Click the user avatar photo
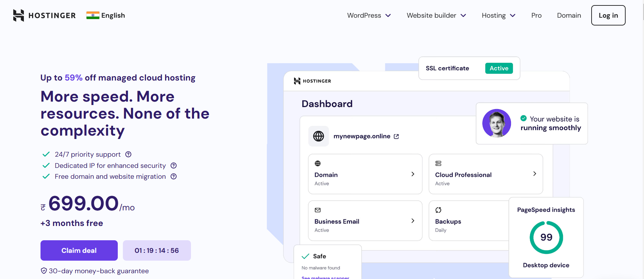Screen dimensions: 644x279 tap(497, 123)
